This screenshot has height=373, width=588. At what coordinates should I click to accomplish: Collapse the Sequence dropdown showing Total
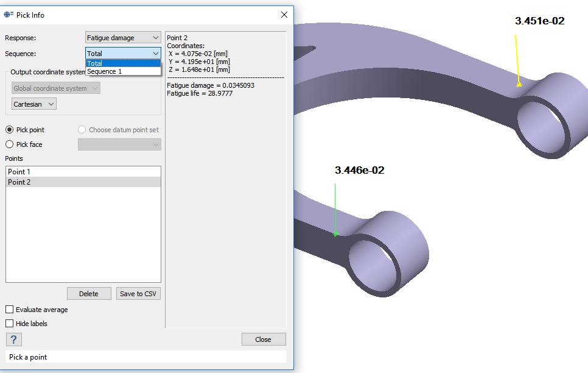(x=123, y=54)
